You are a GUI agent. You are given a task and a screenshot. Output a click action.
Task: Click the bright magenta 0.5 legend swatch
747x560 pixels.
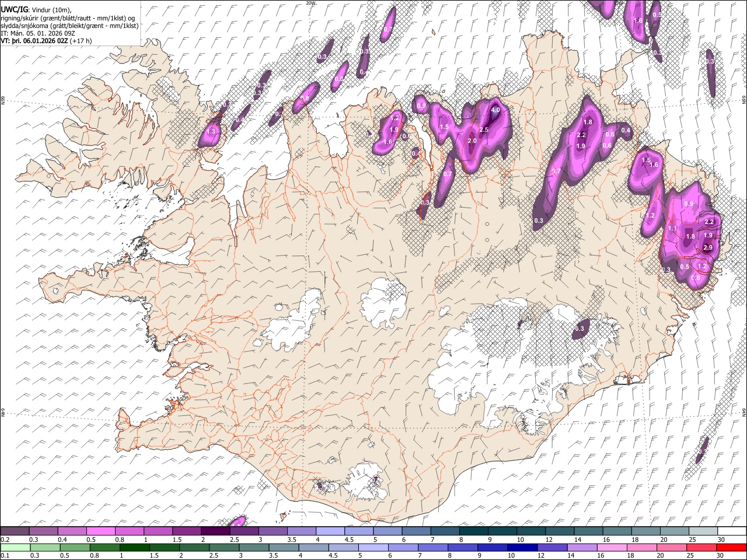click(100, 531)
